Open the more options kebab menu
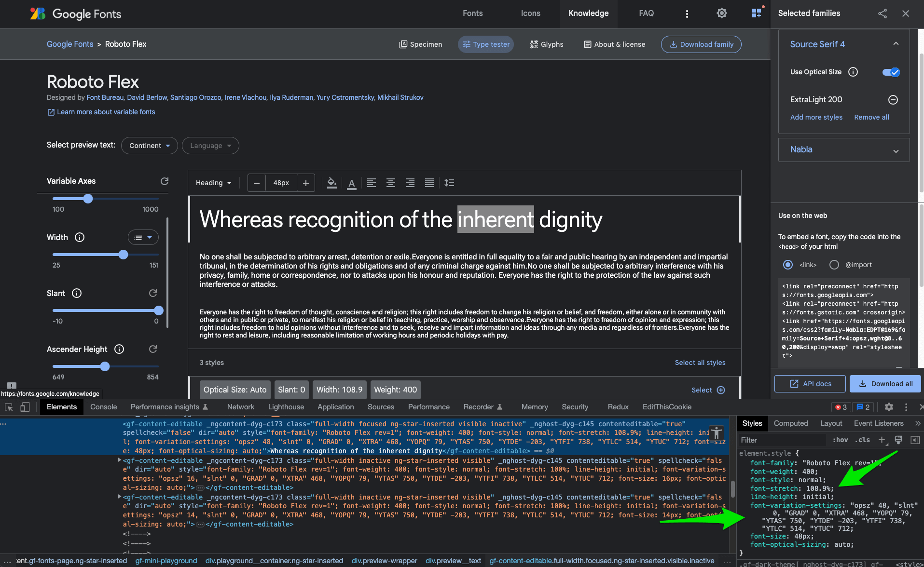924x567 pixels. [x=687, y=13]
